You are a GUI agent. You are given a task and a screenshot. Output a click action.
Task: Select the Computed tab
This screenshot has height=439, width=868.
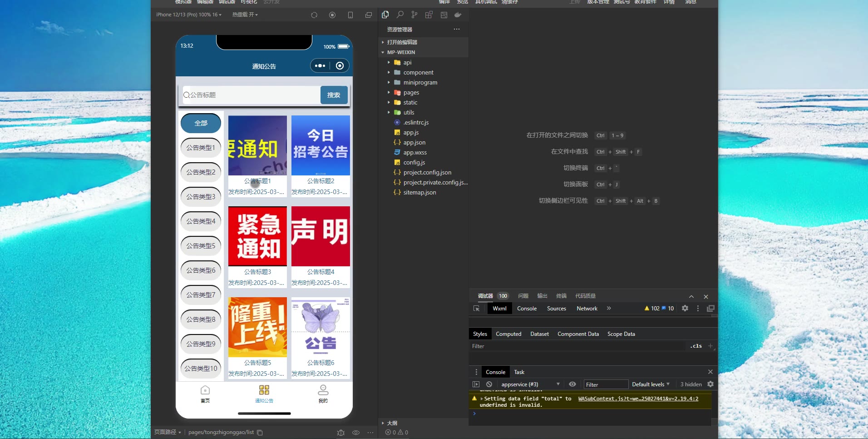click(x=508, y=334)
